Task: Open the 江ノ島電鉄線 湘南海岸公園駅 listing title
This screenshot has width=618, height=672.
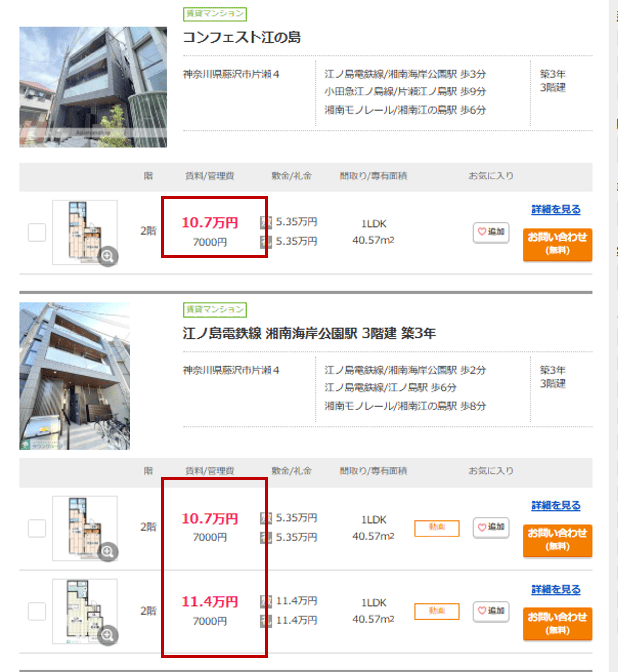Action: click(309, 333)
